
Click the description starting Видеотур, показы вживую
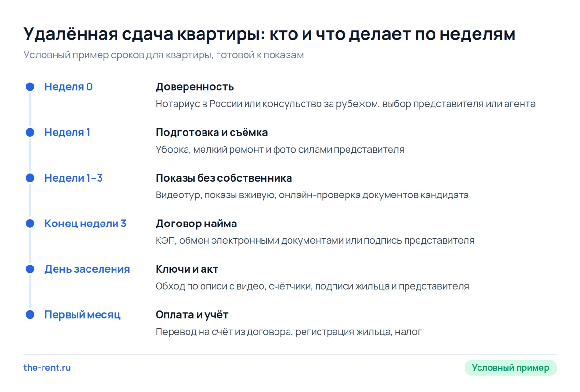(312, 195)
